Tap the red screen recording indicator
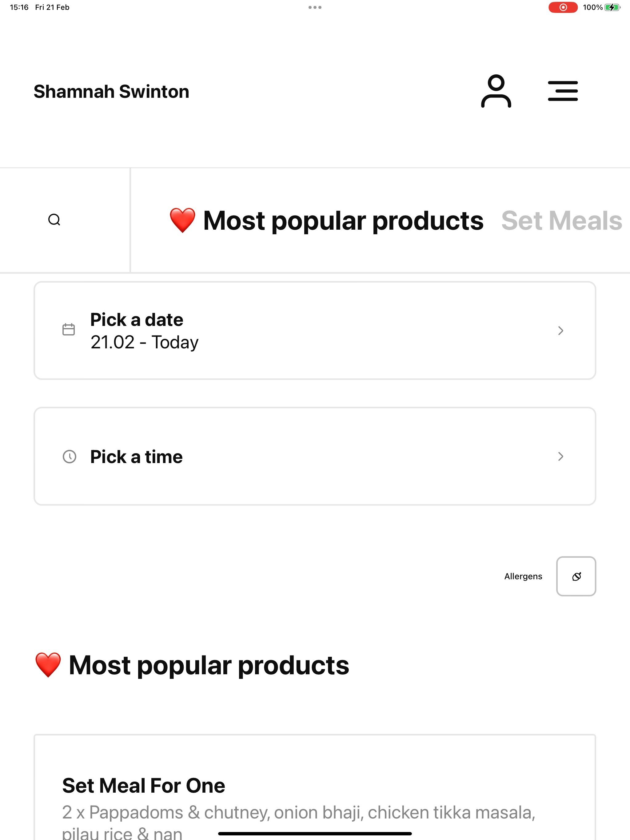Viewport: 630px width, 840px height. point(563,7)
